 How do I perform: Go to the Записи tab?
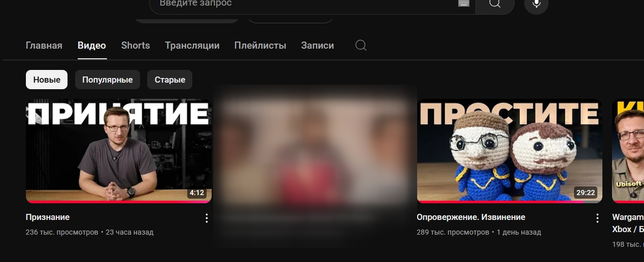(x=317, y=45)
